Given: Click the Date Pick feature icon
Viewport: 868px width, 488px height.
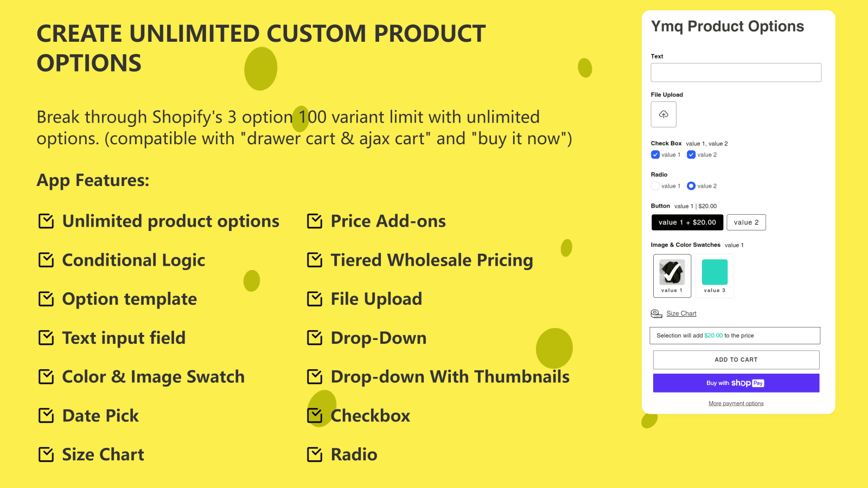Looking at the screenshot, I should click(x=46, y=415).
